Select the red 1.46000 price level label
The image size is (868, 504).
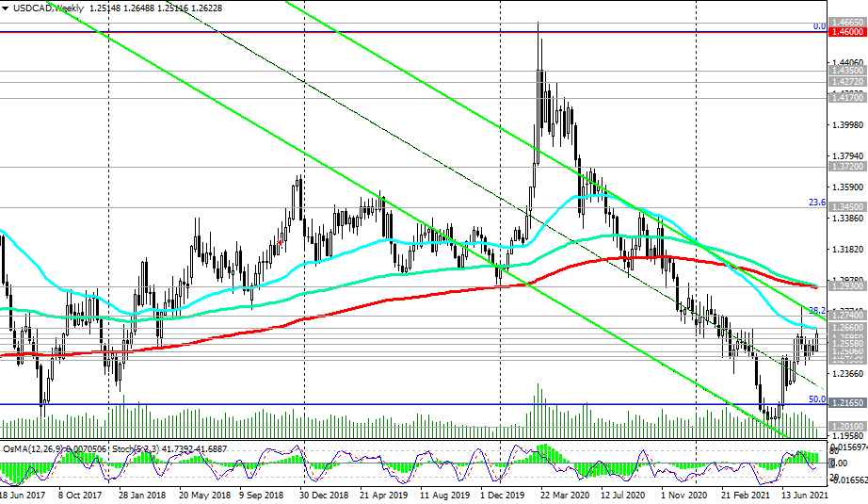pos(847,31)
